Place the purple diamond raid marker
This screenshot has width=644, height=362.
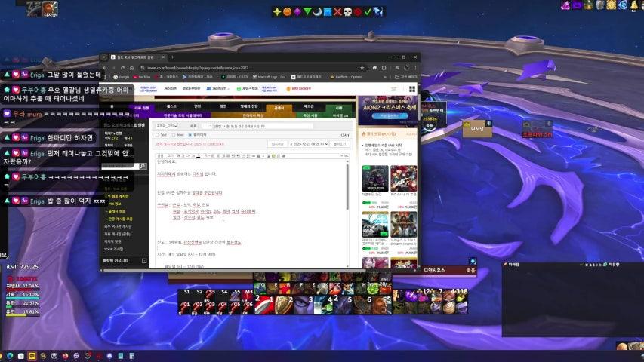click(297, 12)
